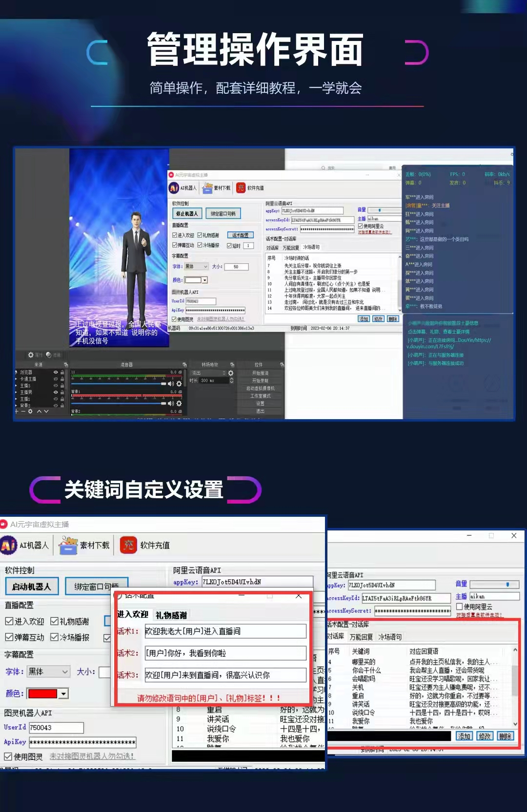527x812 pixels.
Task: Open the white 颜色 dropdown arrow
Action: (x=205, y=280)
